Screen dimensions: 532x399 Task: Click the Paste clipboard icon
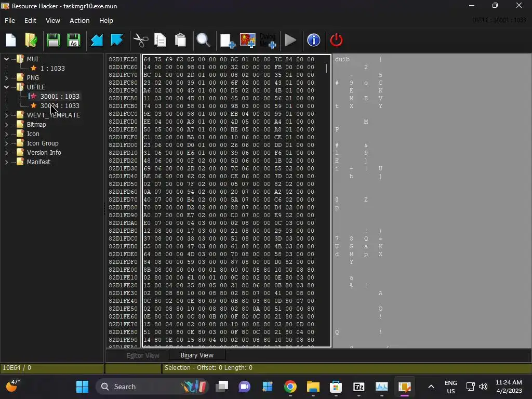(x=180, y=40)
